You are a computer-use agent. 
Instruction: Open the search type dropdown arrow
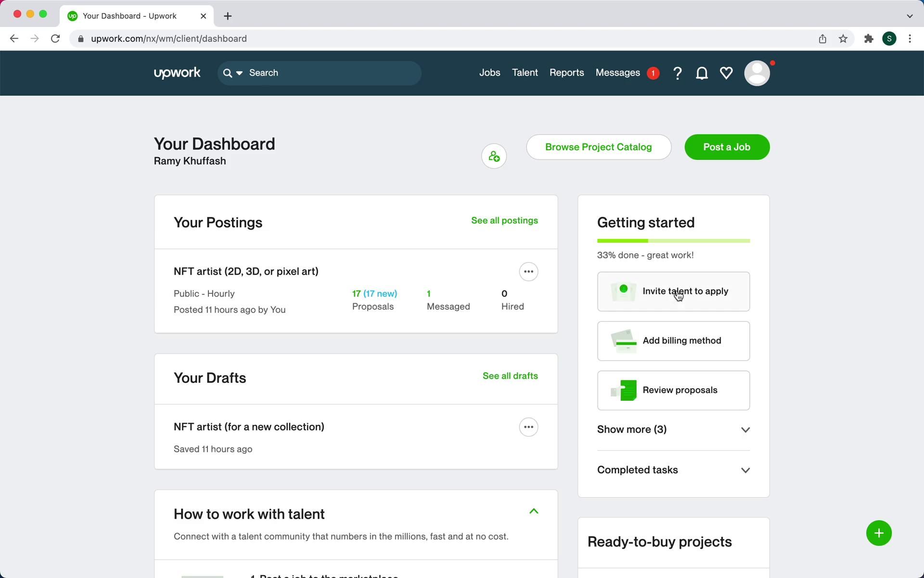point(239,73)
